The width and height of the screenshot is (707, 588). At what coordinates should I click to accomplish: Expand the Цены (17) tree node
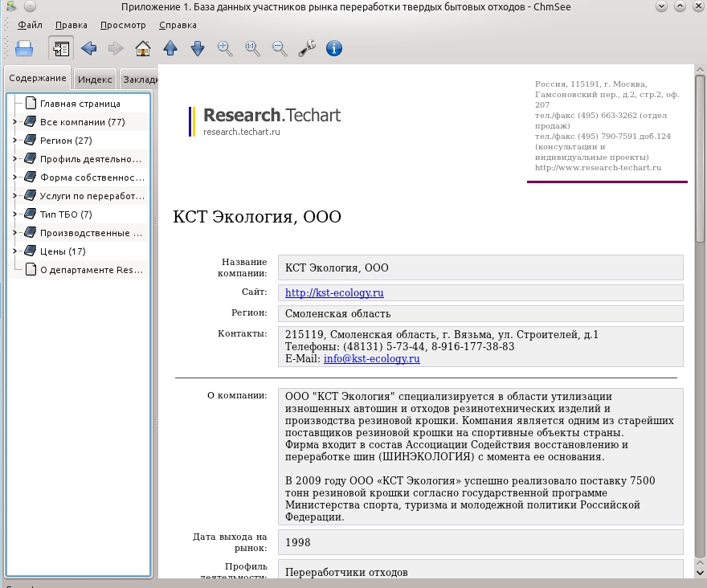(15, 251)
